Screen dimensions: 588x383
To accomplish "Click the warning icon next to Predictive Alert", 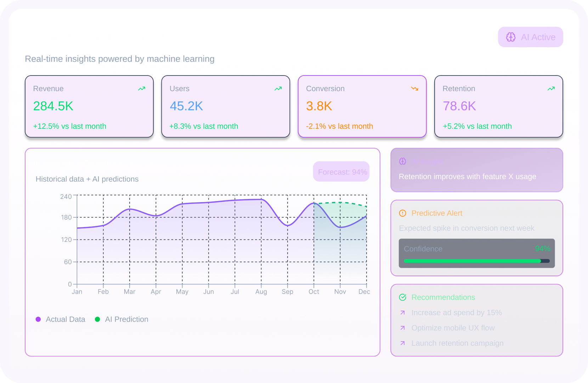I will click(402, 213).
